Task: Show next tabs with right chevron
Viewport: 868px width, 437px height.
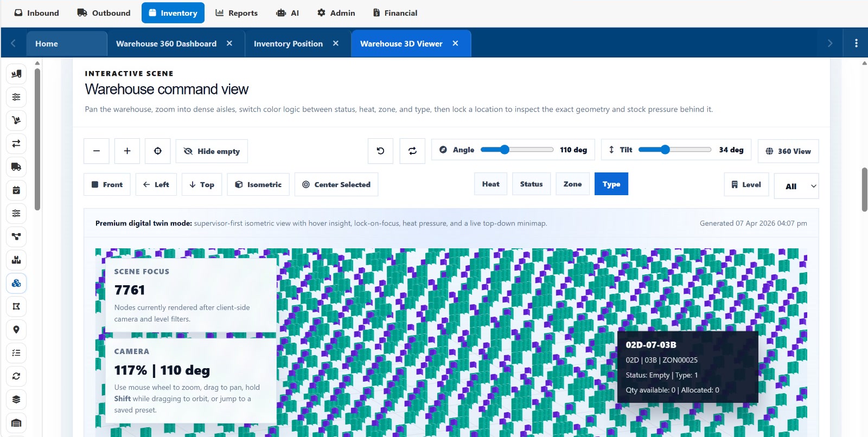Action: tap(829, 43)
